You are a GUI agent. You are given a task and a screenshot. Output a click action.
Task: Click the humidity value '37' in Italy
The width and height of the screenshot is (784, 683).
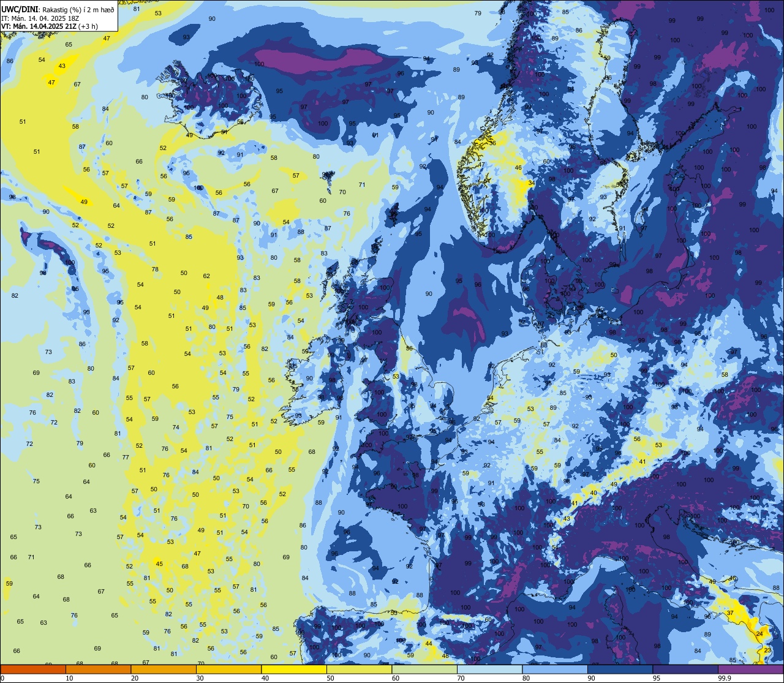[730, 613]
